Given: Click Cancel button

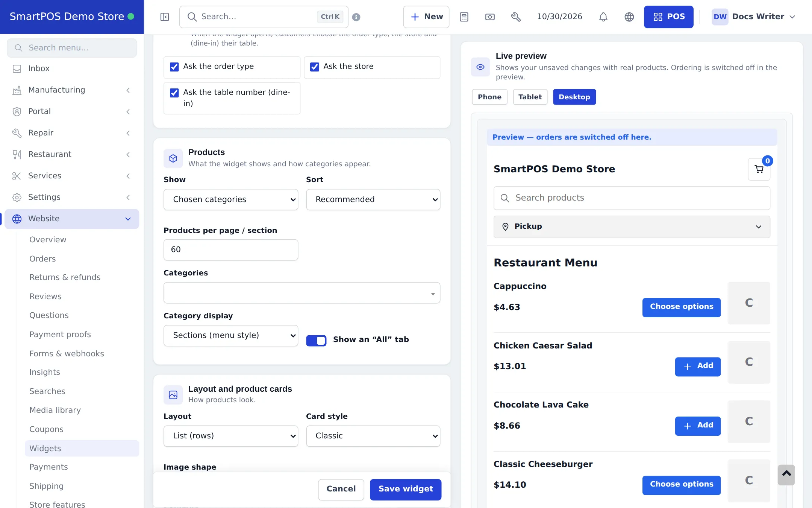Looking at the screenshot, I should tap(341, 490).
